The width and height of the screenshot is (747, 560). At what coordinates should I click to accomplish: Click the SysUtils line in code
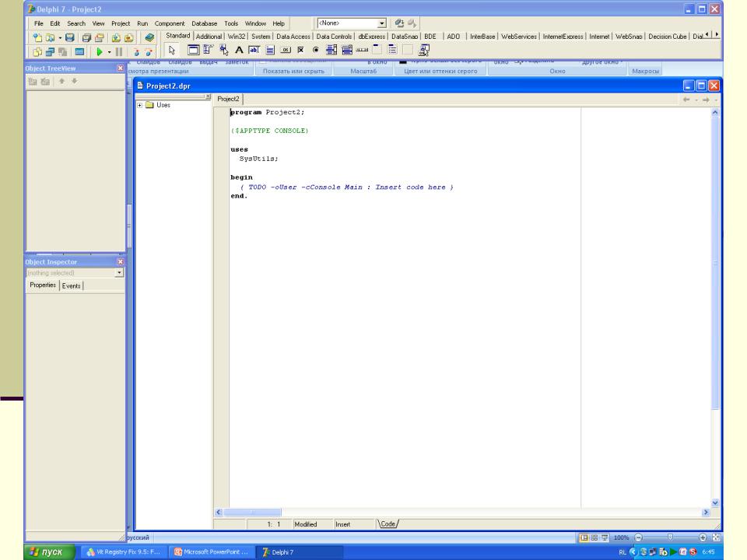tap(258, 159)
